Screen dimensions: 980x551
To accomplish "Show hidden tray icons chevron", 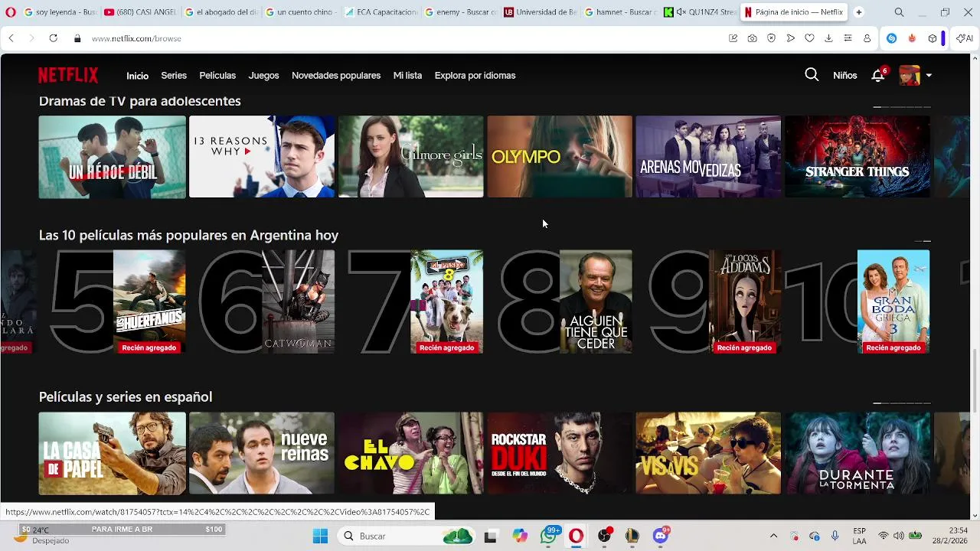I will click(773, 536).
